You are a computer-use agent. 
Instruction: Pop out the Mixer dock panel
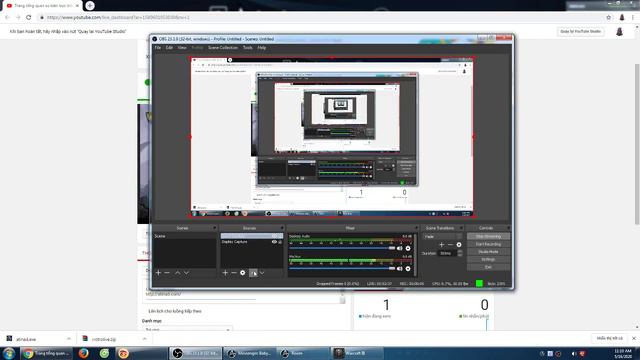[x=416, y=228]
